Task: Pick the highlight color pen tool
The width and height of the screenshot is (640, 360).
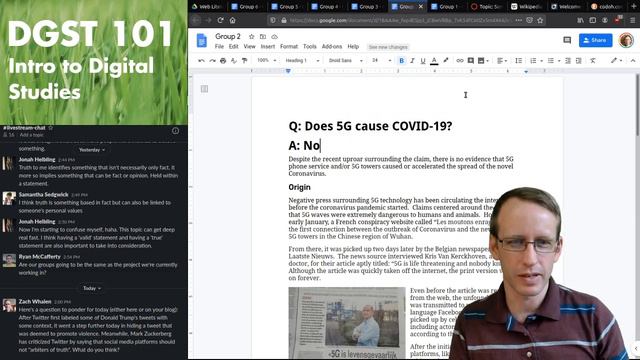Action: pyautogui.click(x=446, y=60)
